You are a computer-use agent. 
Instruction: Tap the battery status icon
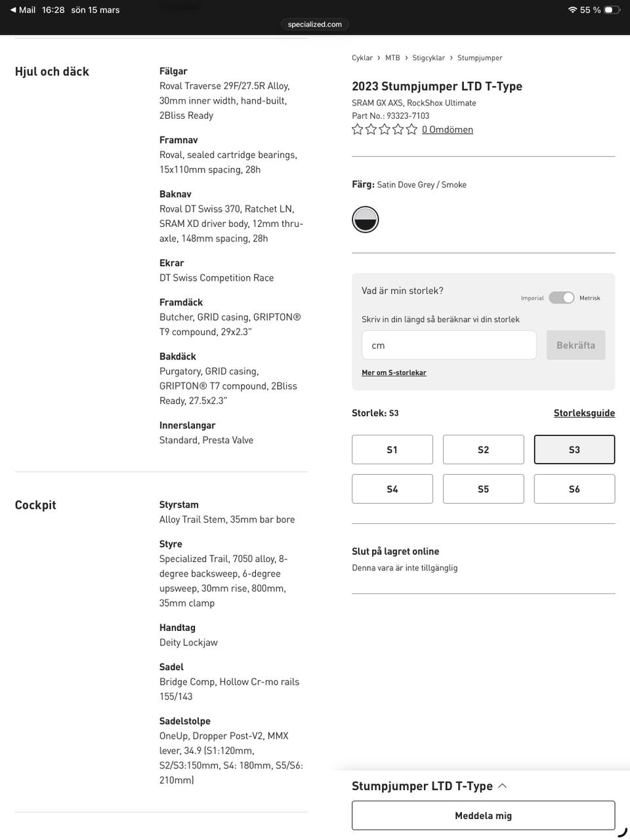pyautogui.click(x=612, y=10)
